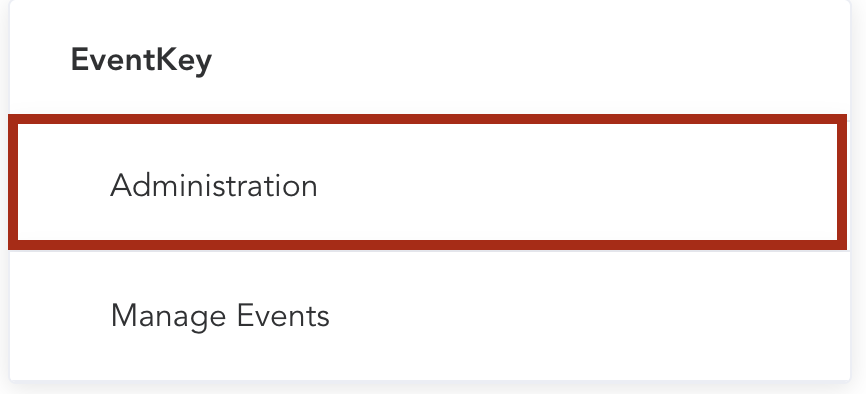
Task: Open the Manage Events option under EventKey
Action: tap(430, 316)
